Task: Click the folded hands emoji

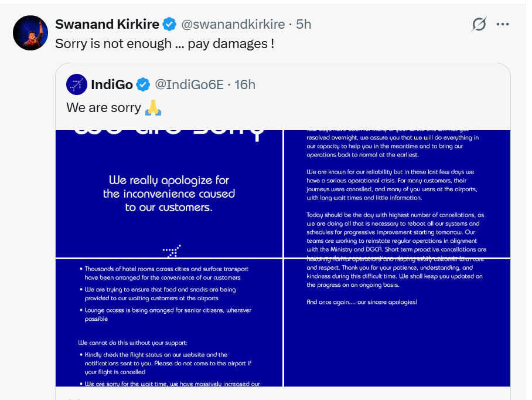Action: click(x=152, y=108)
